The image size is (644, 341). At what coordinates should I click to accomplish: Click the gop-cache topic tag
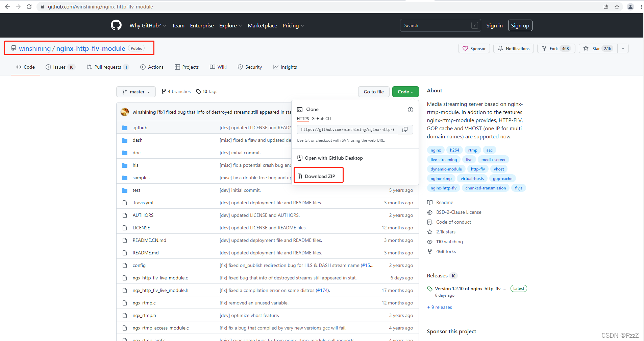[502, 179]
